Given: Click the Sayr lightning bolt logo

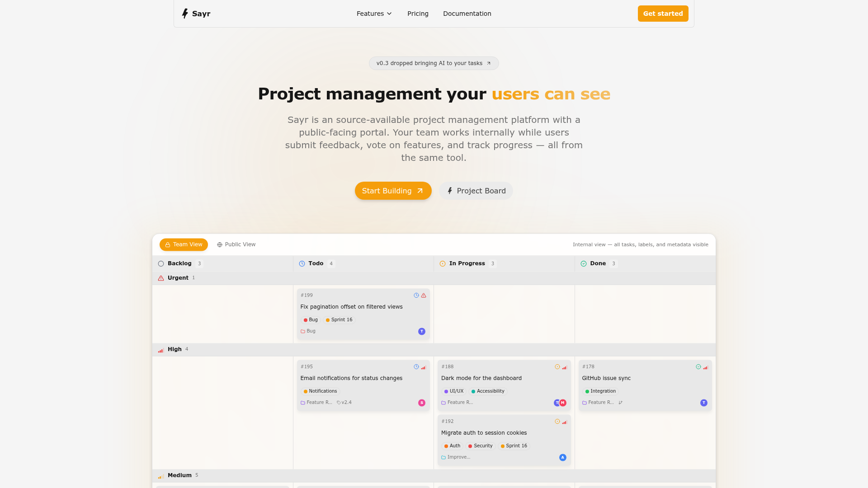Looking at the screenshot, I should pos(185,14).
